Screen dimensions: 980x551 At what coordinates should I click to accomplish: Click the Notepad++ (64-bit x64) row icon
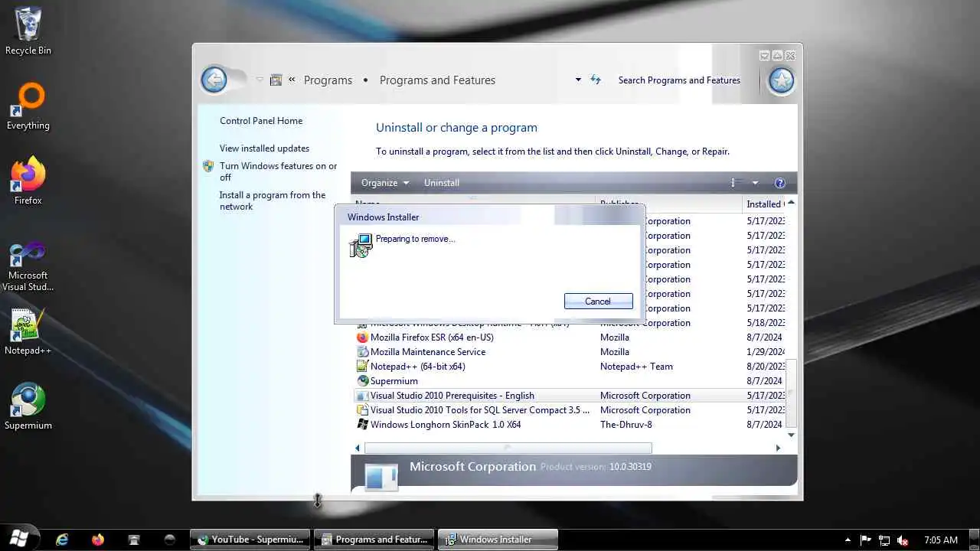click(x=363, y=367)
